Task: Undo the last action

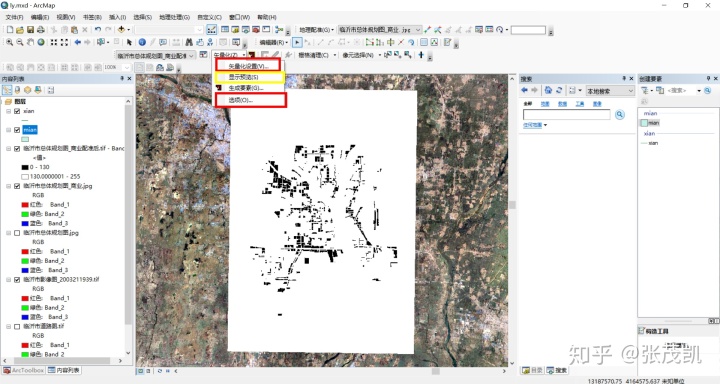Action: [97, 30]
